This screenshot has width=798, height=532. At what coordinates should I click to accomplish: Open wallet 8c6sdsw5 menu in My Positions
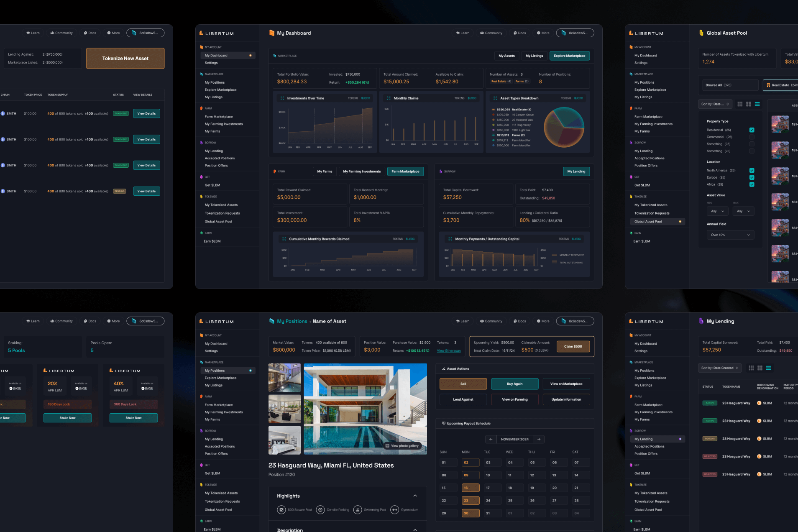coord(575,321)
